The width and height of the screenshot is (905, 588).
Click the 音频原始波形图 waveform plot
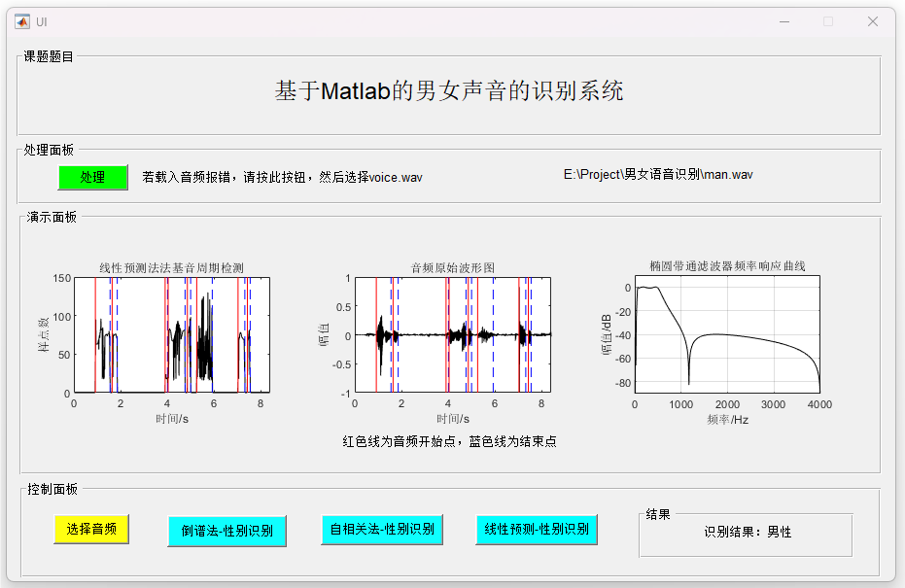(453, 335)
